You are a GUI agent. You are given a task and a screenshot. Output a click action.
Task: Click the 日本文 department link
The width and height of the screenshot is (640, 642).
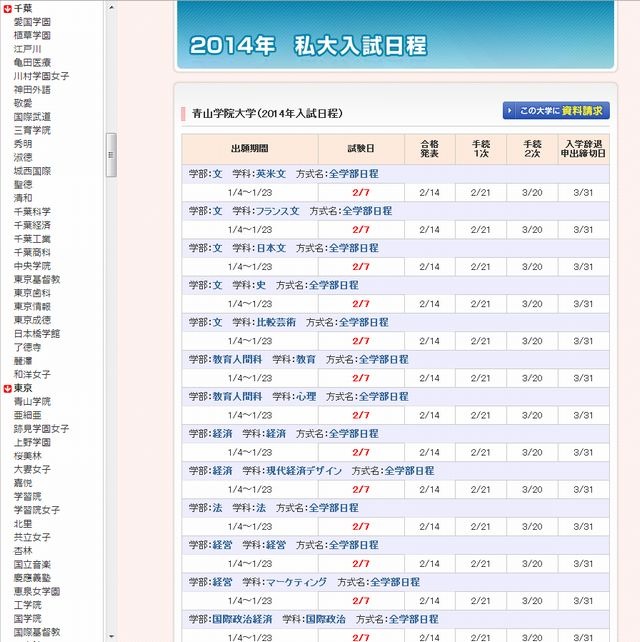point(271,248)
